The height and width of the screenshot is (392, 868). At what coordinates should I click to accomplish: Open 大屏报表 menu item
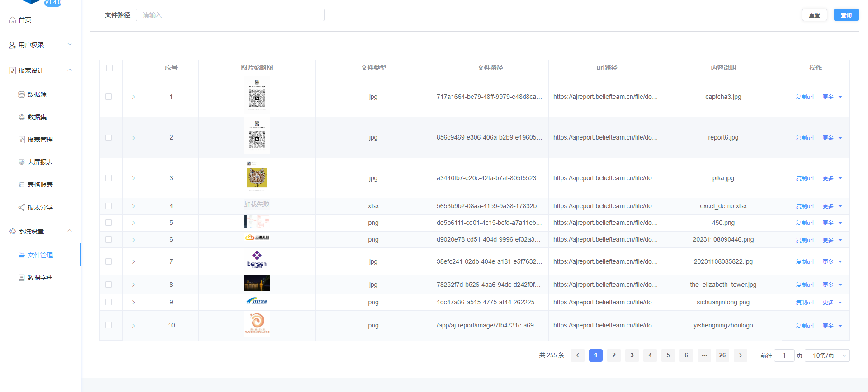coord(41,162)
